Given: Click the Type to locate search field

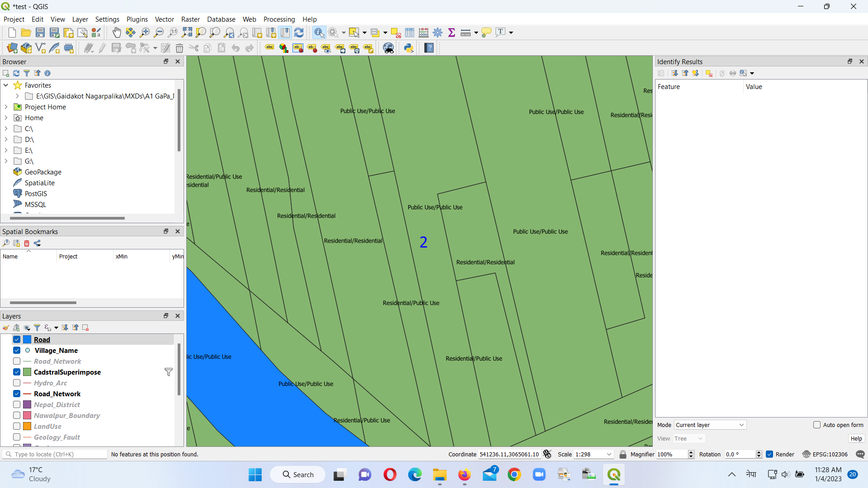Looking at the screenshot, I should click(54, 454).
